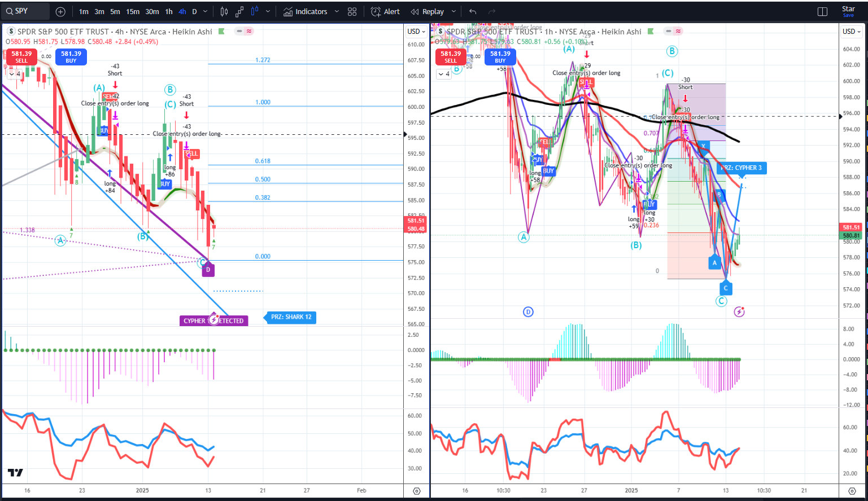Click the 580.81 price label on 1h scale
This screenshot has height=501, width=868.
point(851,235)
